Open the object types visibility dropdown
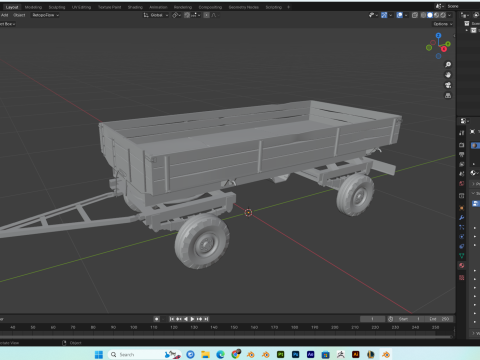480x360 pixels. (x=373, y=15)
